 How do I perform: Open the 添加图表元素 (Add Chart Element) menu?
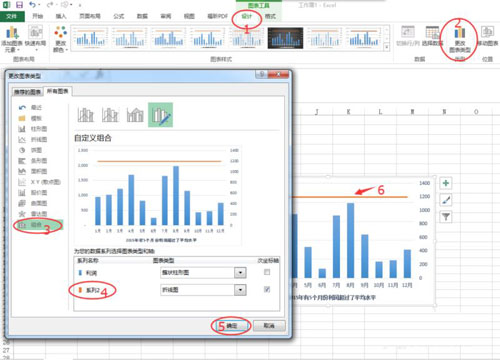(x=12, y=39)
